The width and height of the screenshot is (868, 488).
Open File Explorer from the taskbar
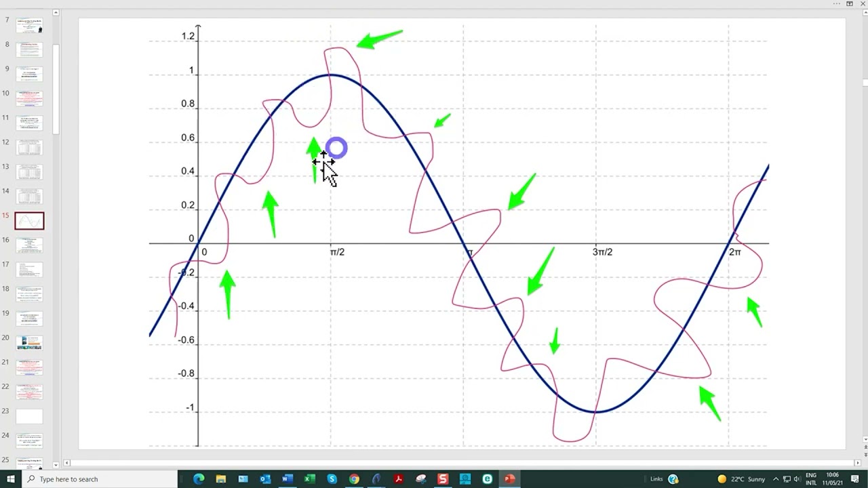pos(220,479)
